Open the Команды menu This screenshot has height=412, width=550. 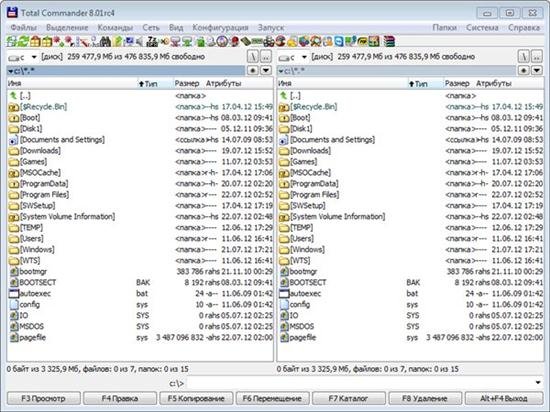click(115, 27)
